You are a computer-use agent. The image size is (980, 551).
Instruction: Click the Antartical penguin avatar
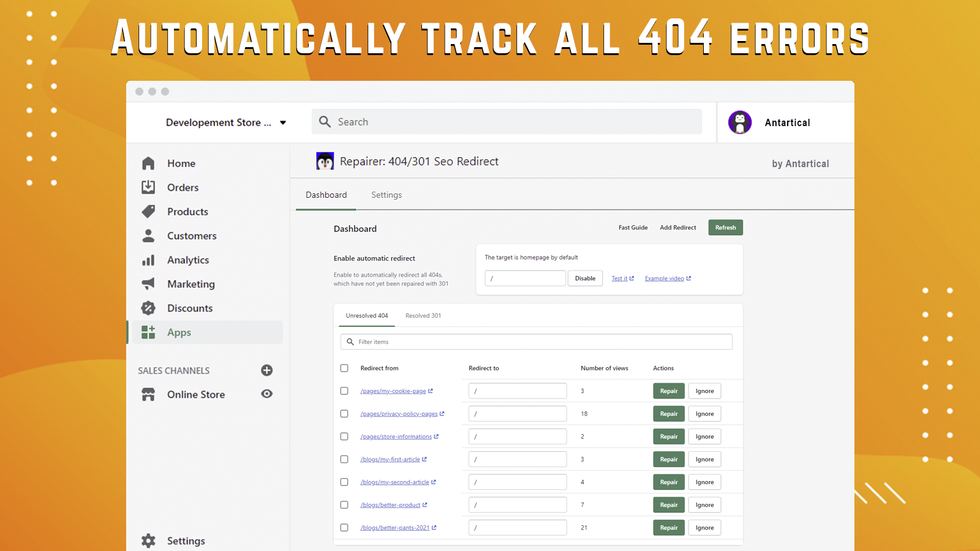click(740, 122)
